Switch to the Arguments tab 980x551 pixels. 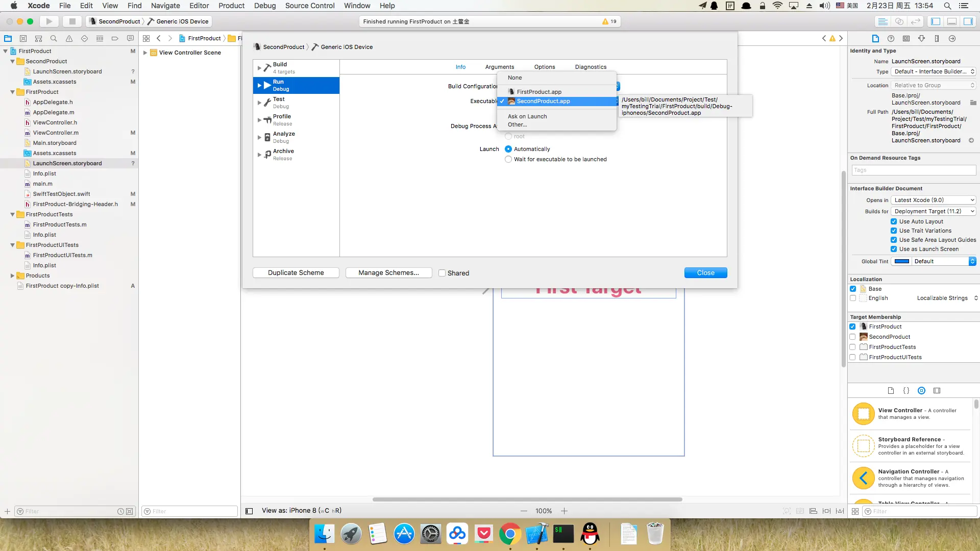pyautogui.click(x=499, y=67)
